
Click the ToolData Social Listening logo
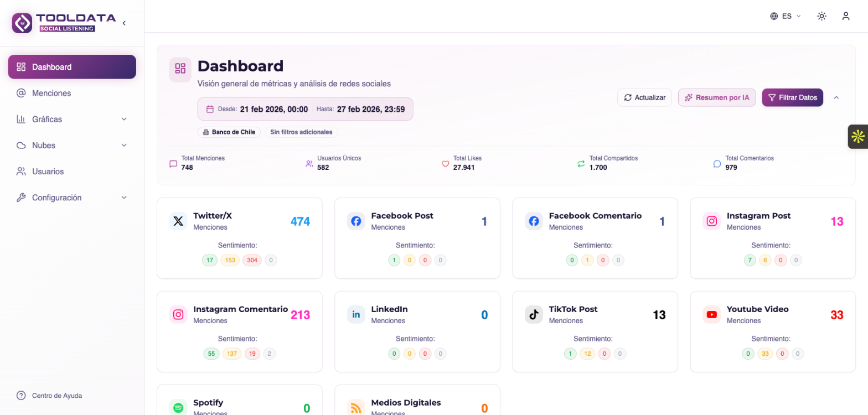point(64,23)
